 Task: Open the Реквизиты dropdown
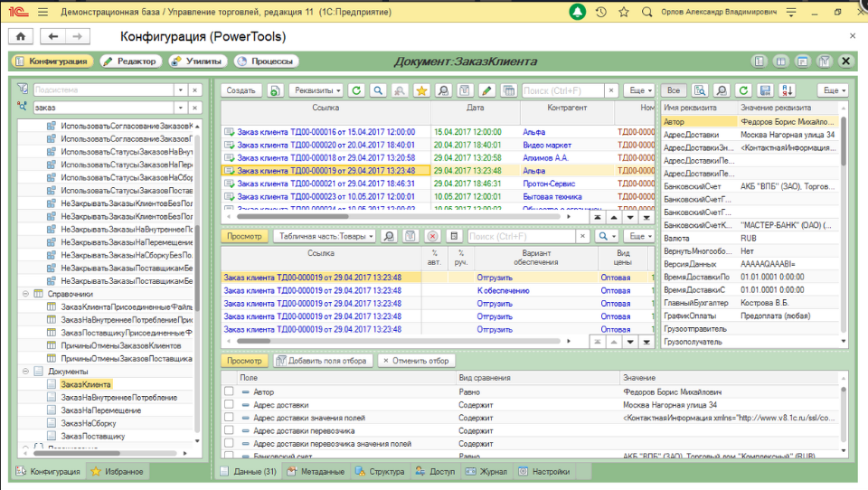click(x=317, y=90)
